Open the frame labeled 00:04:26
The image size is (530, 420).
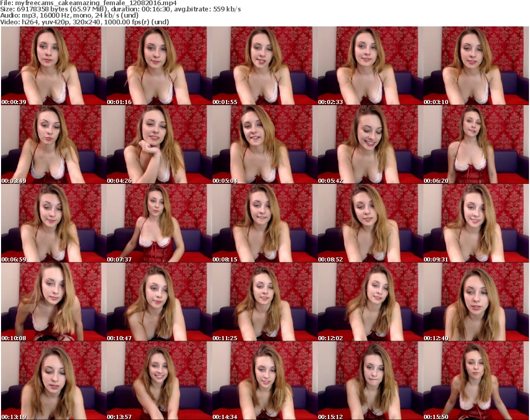pos(159,144)
